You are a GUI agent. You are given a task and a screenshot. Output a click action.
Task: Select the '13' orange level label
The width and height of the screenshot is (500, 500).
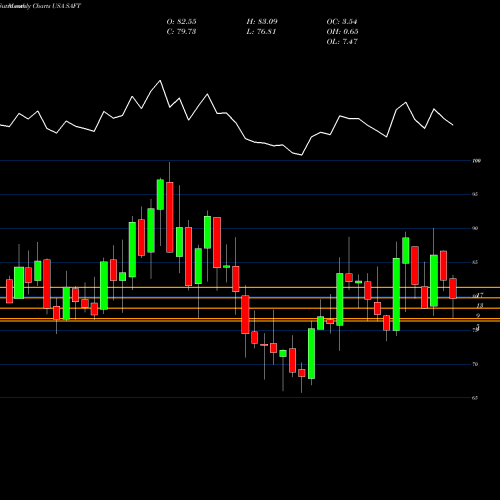[480, 306]
